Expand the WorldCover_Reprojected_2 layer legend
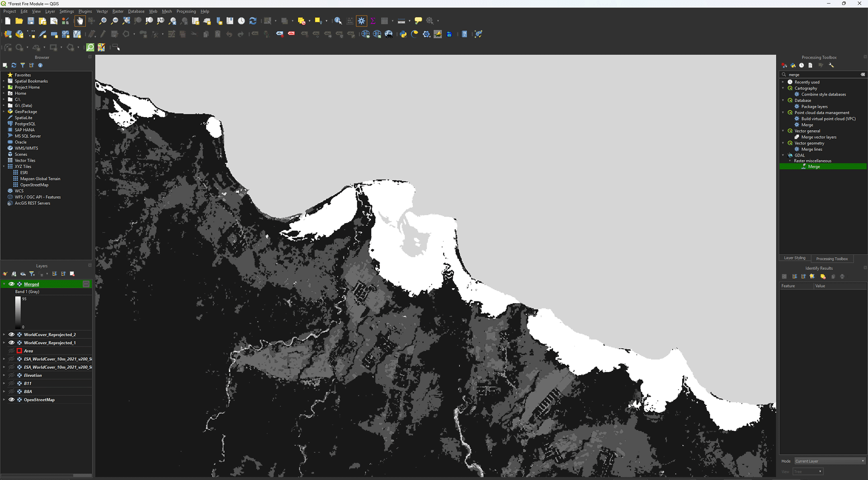The height and width of the screenshot is (480, 868). click(x=4, y=335)
